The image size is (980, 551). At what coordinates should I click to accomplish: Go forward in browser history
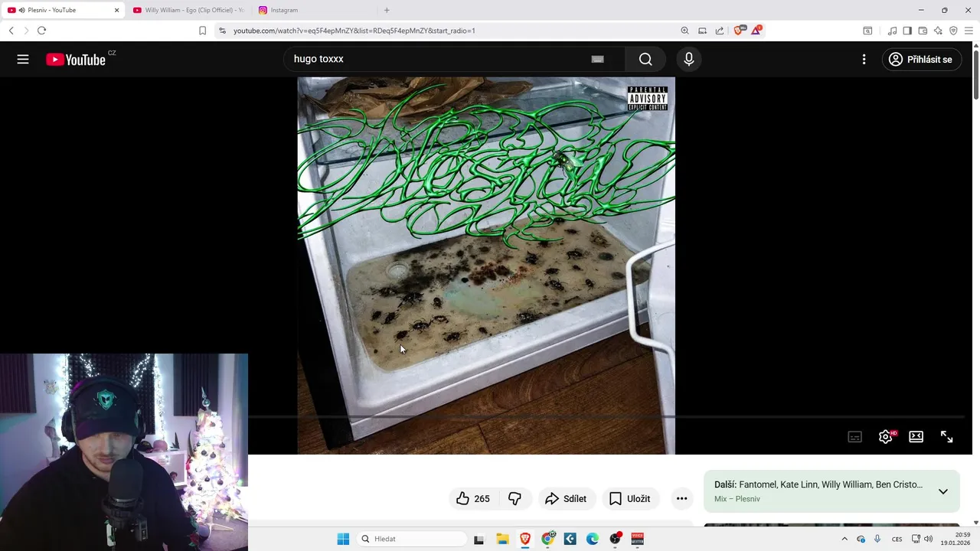click(26, 31)
